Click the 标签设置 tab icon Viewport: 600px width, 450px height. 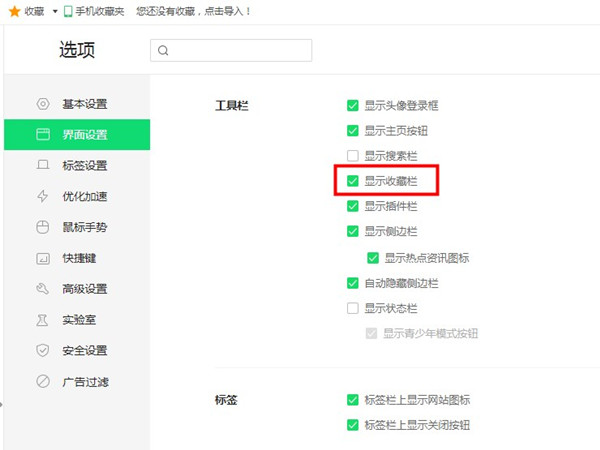(x=43, y=166)
